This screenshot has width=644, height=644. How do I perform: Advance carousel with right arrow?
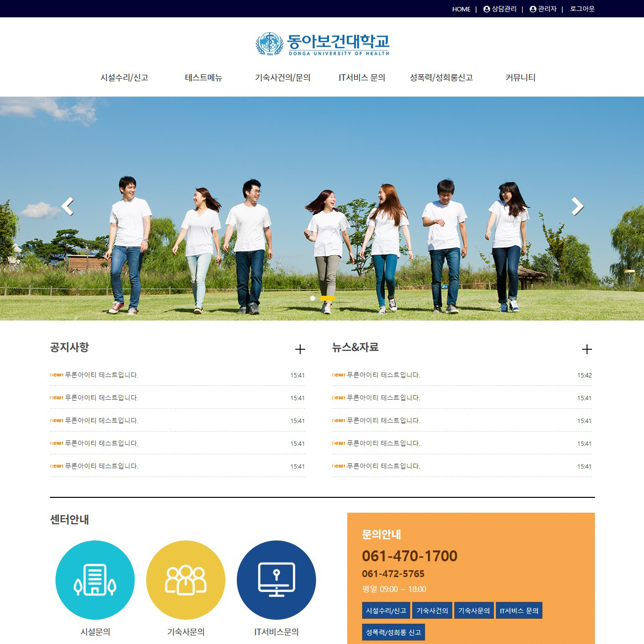[x=577, y=206]
